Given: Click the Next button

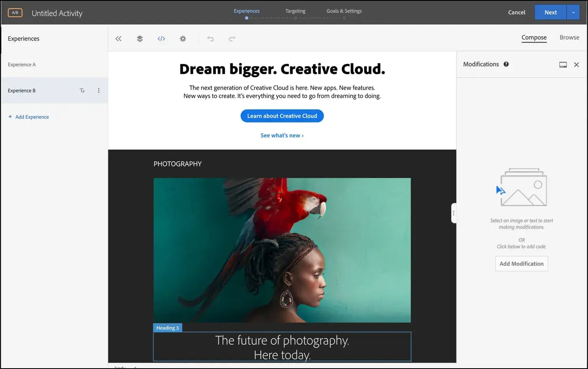Looking at the screenshot, I should (550, 12).
